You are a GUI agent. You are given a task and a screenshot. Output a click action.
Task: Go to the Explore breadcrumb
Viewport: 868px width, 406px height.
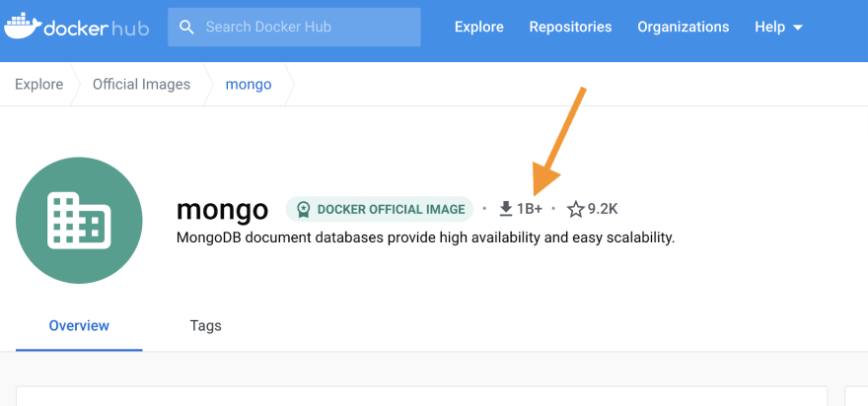tap(38, 84)
